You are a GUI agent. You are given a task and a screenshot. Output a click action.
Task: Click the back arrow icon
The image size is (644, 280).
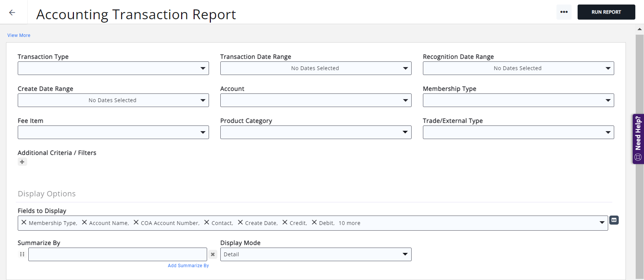12,12
